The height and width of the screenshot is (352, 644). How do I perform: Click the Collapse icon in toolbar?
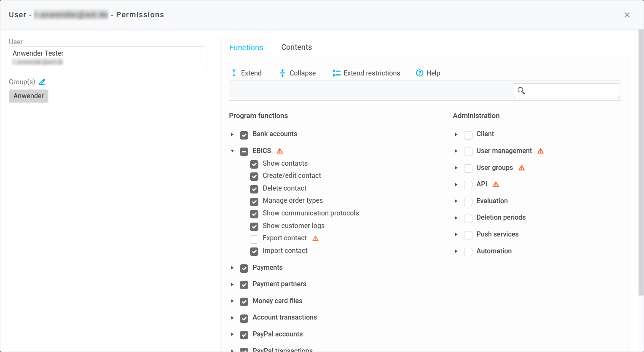click(282, 73)
